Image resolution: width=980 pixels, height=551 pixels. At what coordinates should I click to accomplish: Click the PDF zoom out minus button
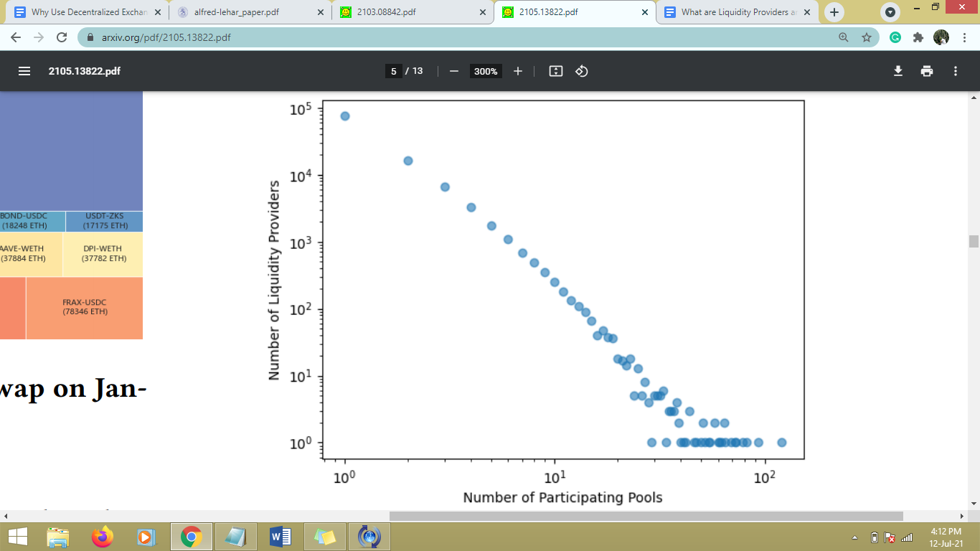tap(453, 71)
